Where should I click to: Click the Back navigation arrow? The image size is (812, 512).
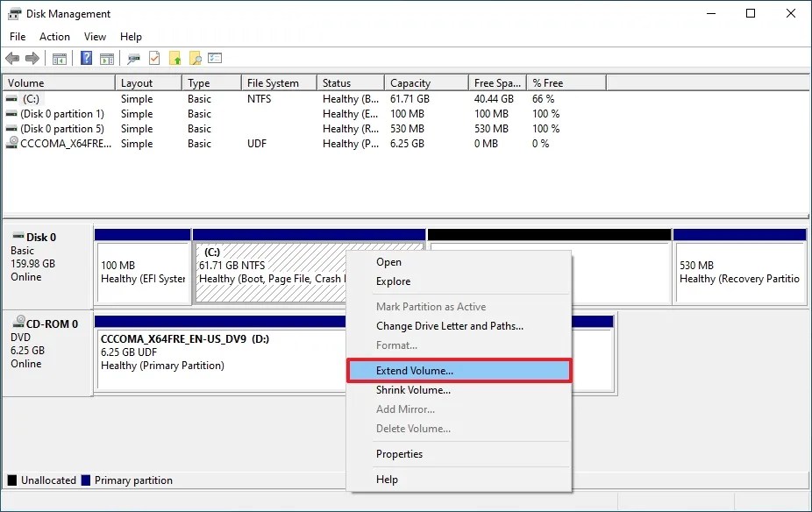pyautogui.click(x=12, y=58)
